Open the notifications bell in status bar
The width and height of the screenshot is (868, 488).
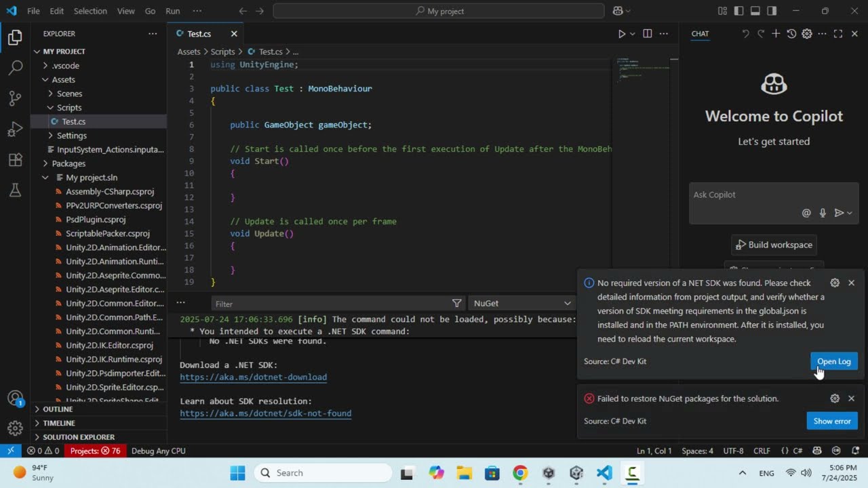click(x=856, y=451)
